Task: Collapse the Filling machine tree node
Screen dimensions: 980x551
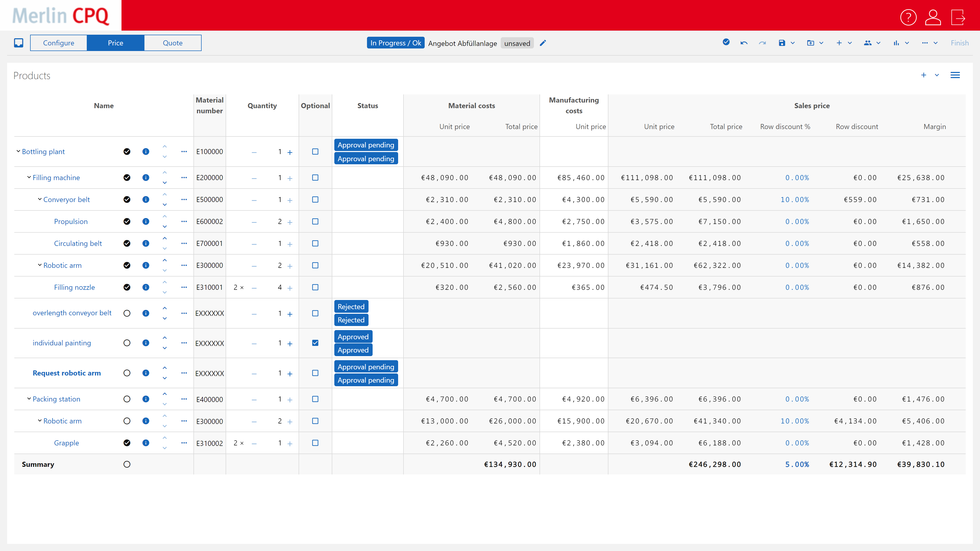Action: [x=29, y=177]
